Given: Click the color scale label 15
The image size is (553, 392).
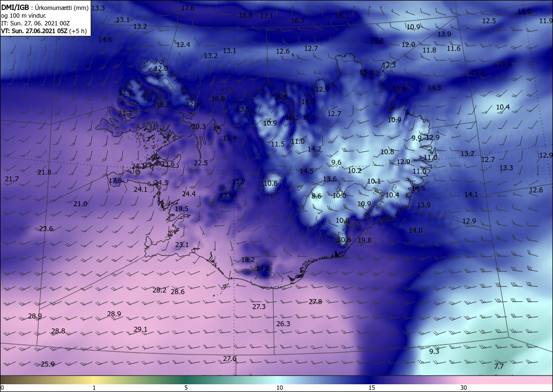Looking at the screenshot, I should tap(372, 388).
